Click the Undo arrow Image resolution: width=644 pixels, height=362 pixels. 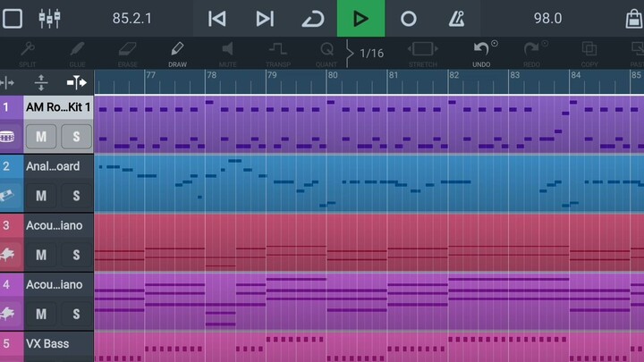[x=483, y=52]
